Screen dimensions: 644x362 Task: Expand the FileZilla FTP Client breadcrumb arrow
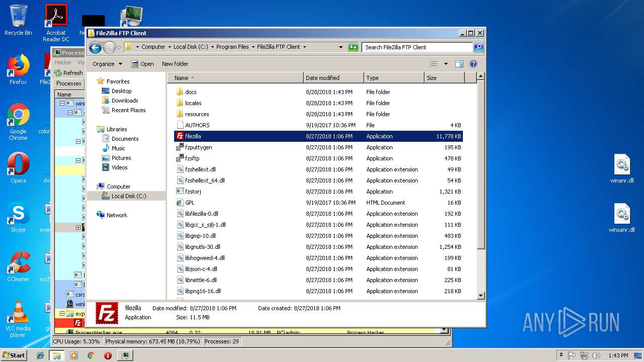[x=304, y=47]
